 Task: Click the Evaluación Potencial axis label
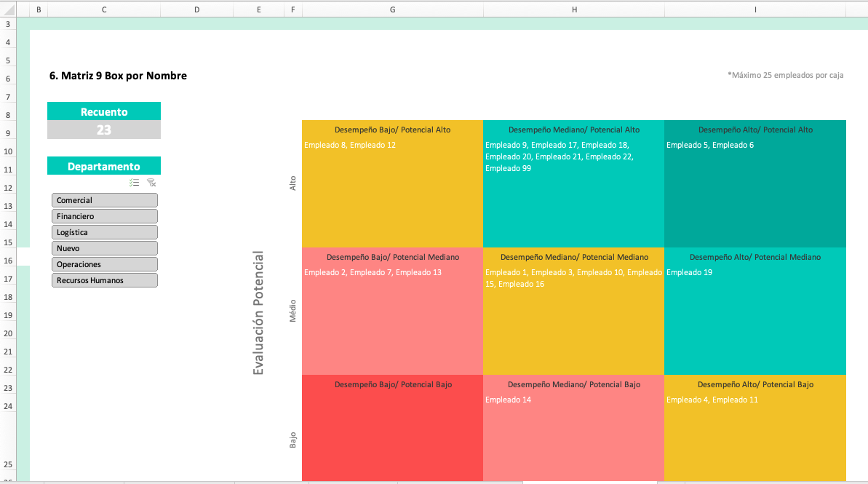(x=258, y=313)
